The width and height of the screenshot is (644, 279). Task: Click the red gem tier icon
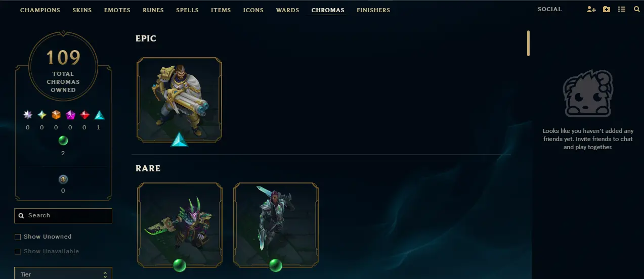tap(85, 115)
